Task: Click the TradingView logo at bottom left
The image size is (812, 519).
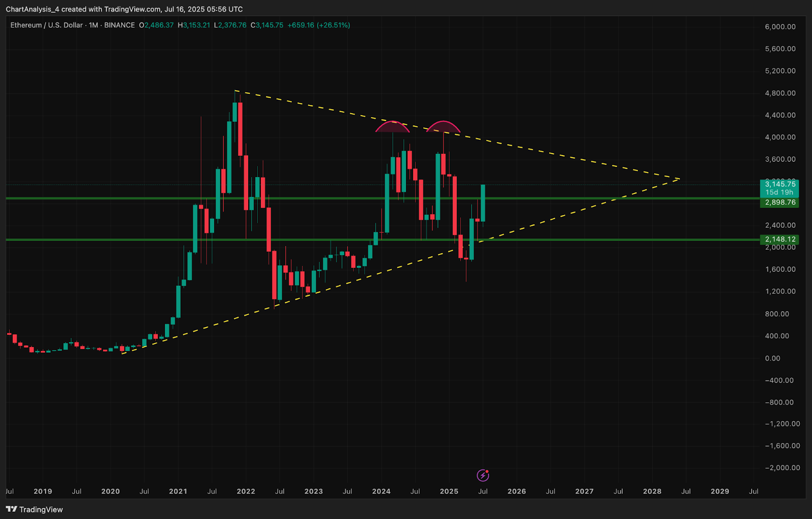Action: pyautogui.click(x=35, y=509)
